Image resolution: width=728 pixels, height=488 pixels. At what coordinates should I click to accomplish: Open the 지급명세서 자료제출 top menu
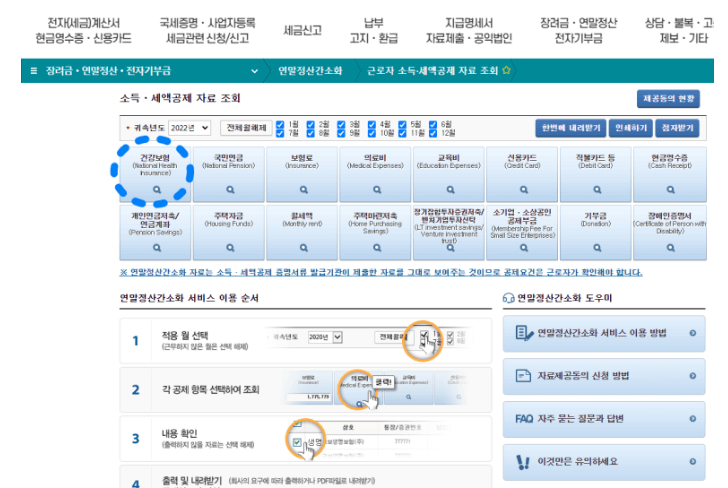pyautogui.click(x=469, y=30)
